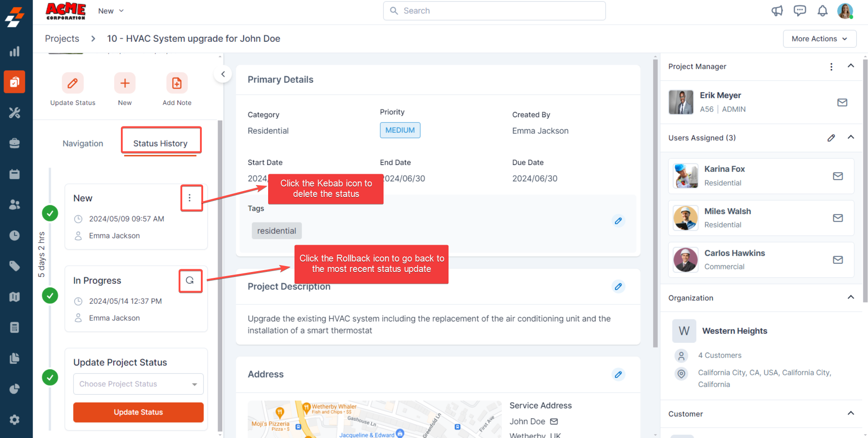Open the announcements megaphone icon

point(777,11)
